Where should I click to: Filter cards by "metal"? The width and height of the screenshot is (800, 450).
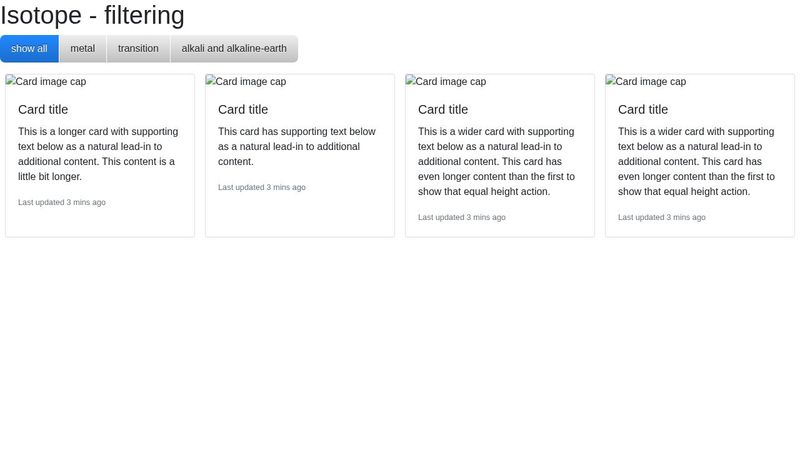coord(82,48)
